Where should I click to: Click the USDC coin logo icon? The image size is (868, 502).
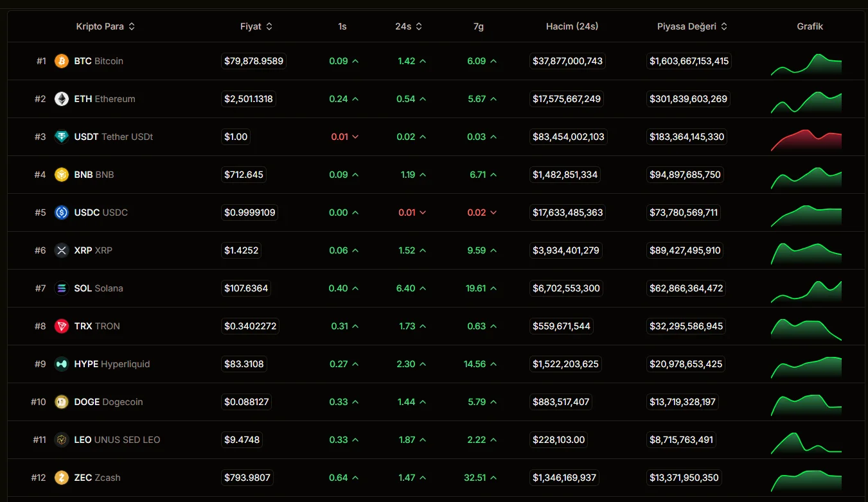[x=62, y=212]
